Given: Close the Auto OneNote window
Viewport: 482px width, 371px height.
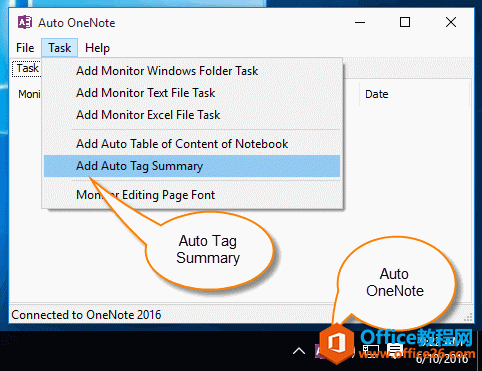Looking at the screenshot, I should [x=451, y=22].
